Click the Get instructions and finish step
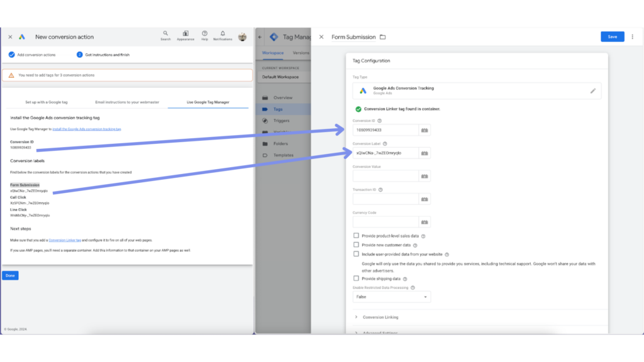This screenshot has height=362, width=644. [x=103, y=55]
